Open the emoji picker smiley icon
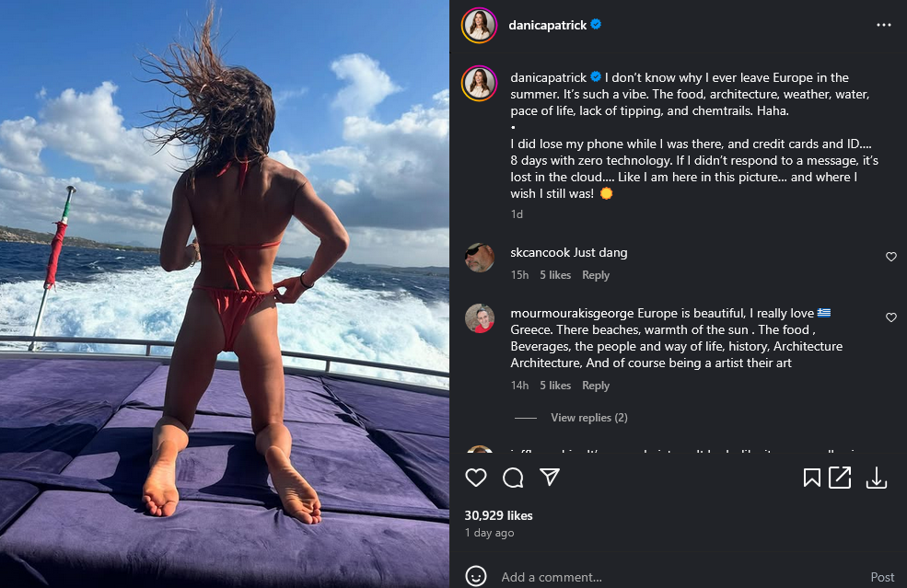 click(x=476, y=576)
